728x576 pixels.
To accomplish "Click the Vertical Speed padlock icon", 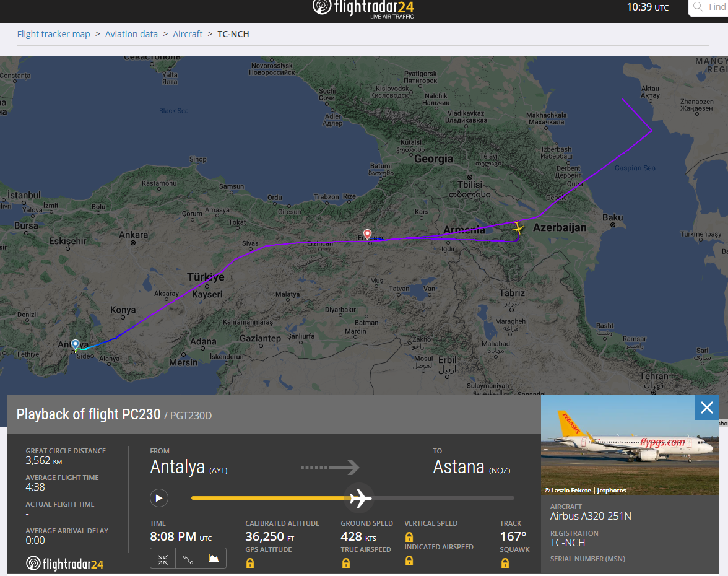I will (409, 537).
